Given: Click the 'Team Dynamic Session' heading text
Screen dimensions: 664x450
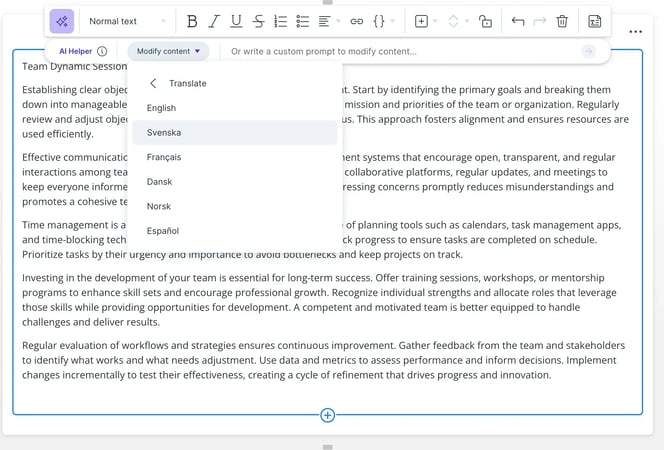Looking at the screenshot, I should (75, 66).
